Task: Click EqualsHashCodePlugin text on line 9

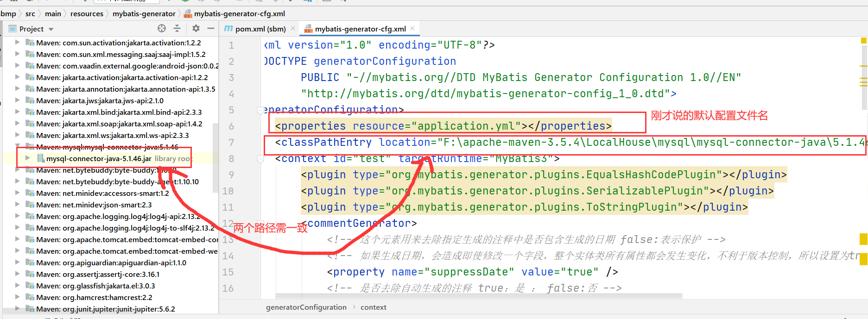Action: (x=652, y=175)
